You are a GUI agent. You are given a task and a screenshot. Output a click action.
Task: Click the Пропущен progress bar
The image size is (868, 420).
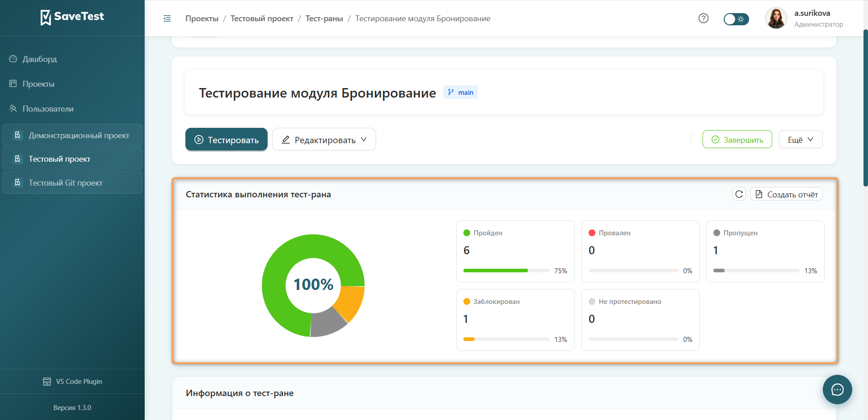[x=756, y=271]
